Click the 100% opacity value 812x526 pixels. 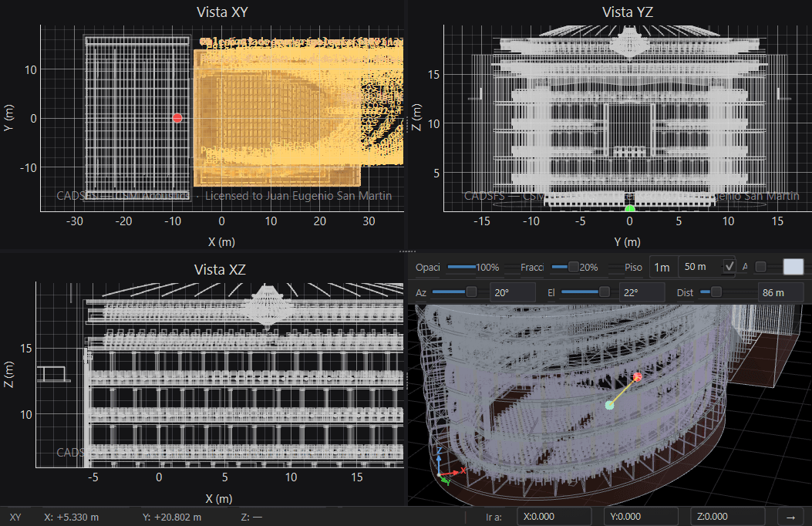pyautogui.click(x=487, y=267)
